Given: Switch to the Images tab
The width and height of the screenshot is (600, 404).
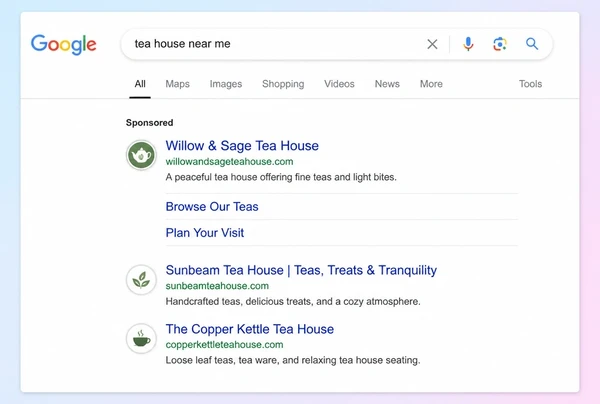Looking at the screenshot, I should click(x=226, y=84).
